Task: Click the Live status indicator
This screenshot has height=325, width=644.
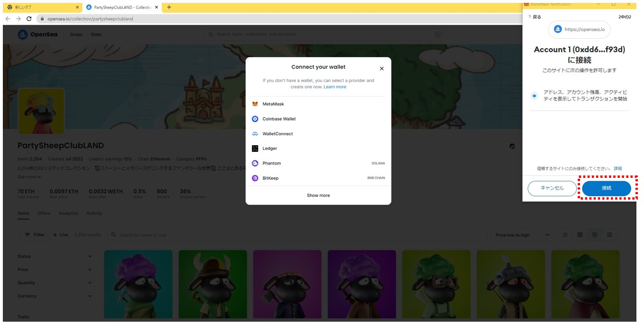Action: click(x=61, y=235)
